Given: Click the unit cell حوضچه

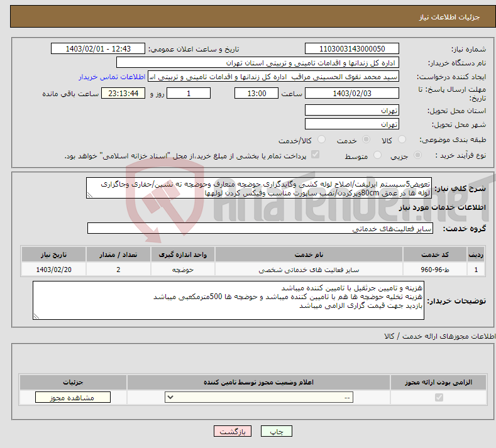Looking at the screenshot, I should [183, 270].
